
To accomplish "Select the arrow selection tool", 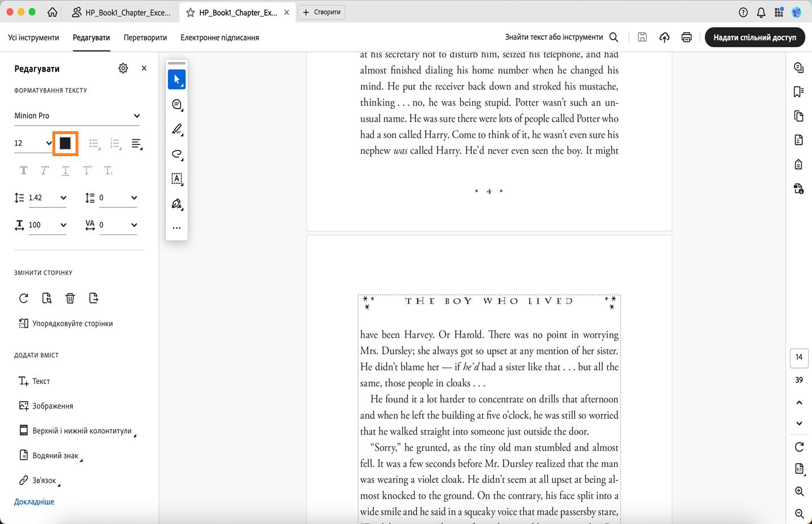I will point(176,79).
